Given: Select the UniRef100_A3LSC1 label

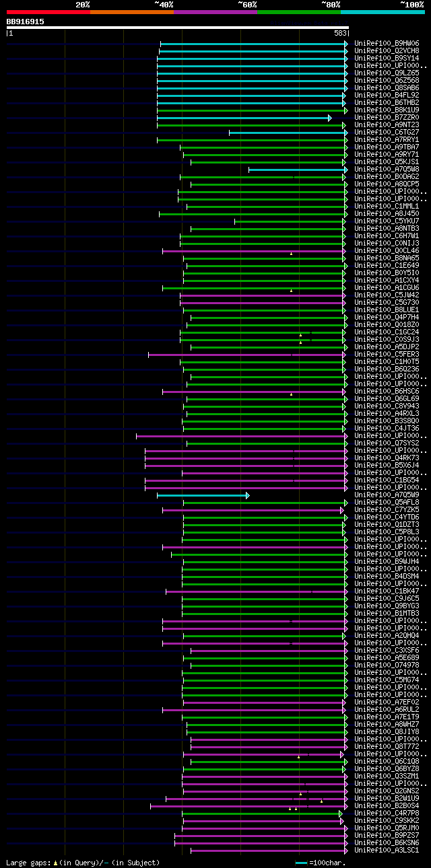Looking at the screenshot, I should coord(386,850).
